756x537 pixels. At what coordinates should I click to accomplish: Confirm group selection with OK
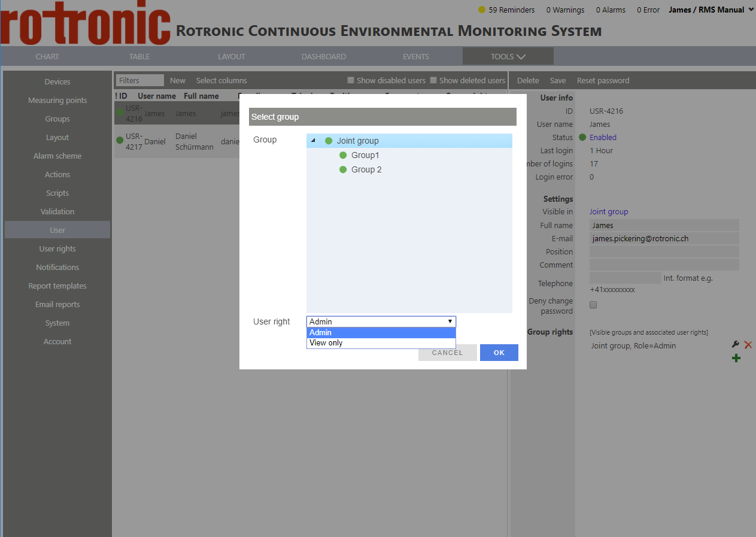click(499, 353)
